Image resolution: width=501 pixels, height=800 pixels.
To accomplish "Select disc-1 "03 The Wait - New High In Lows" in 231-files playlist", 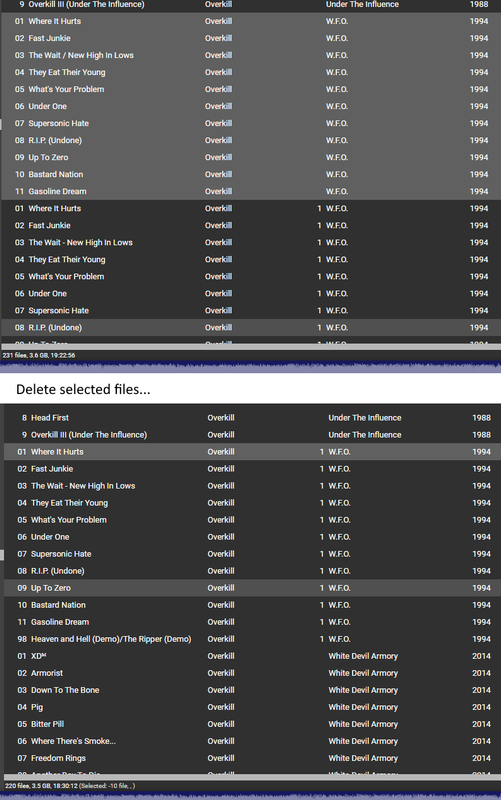I will coord(250,242).
